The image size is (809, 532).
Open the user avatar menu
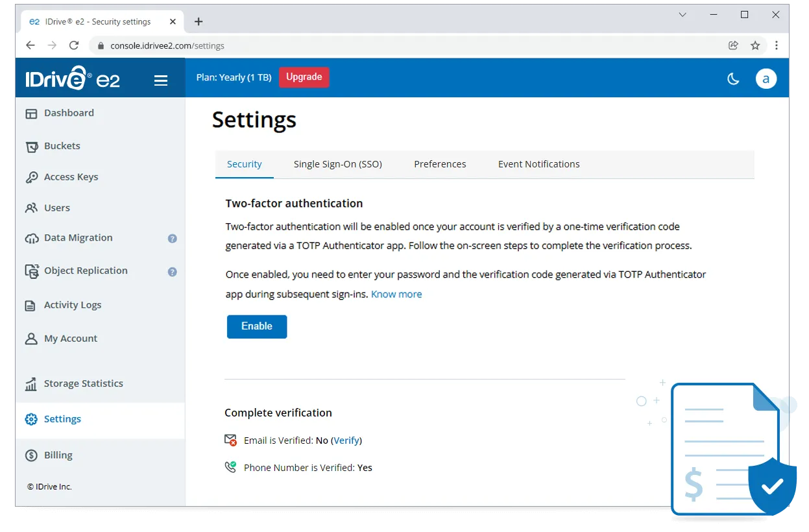point(766,79)
